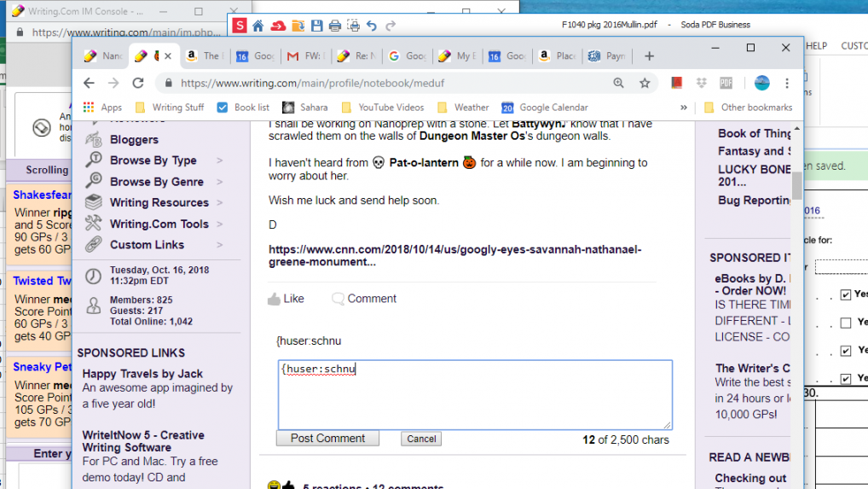Open Writing Stuff bookmark folder
The image size is (868, 489).
point(171,108)
